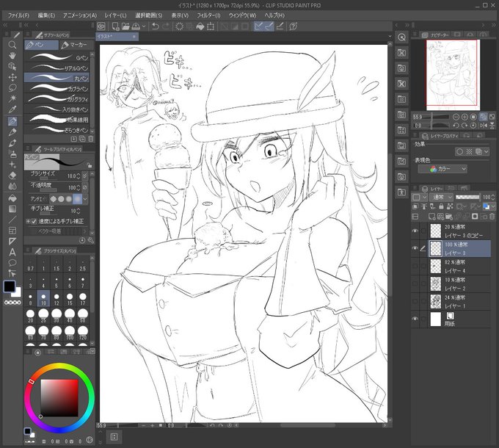Zoom in using navigator plus button
This screenshot has width=499, height=448.
(x=465, y=117)
